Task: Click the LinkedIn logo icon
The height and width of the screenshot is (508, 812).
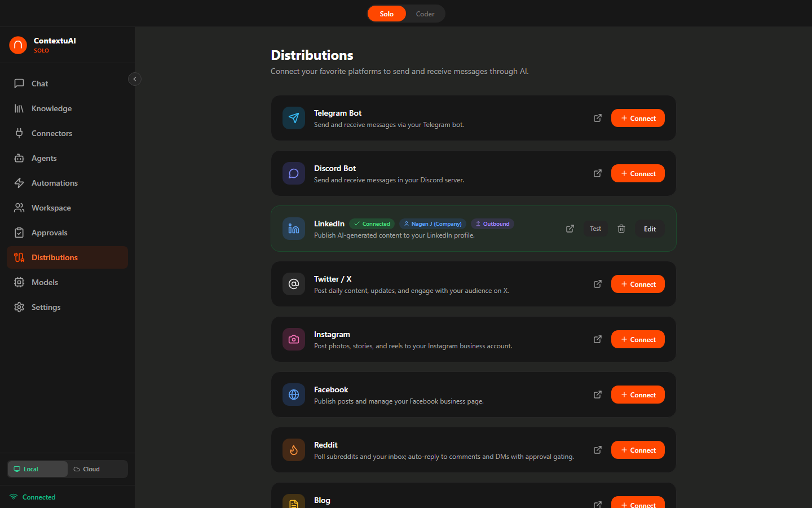Action: point(294,229)
